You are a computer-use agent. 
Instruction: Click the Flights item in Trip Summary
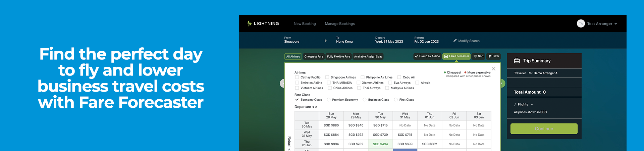[523, 105]
